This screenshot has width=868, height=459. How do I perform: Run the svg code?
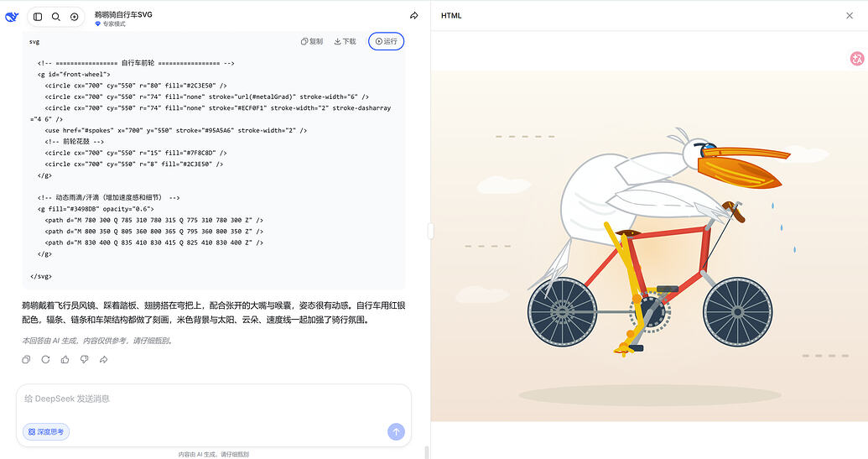pos(387,41)
